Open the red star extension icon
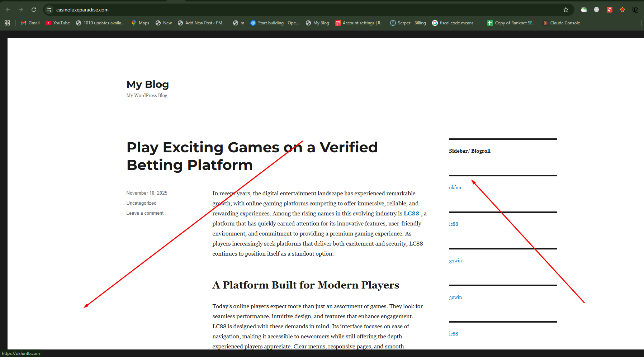This screenshot has height=357, width=644. click(622, 10)
